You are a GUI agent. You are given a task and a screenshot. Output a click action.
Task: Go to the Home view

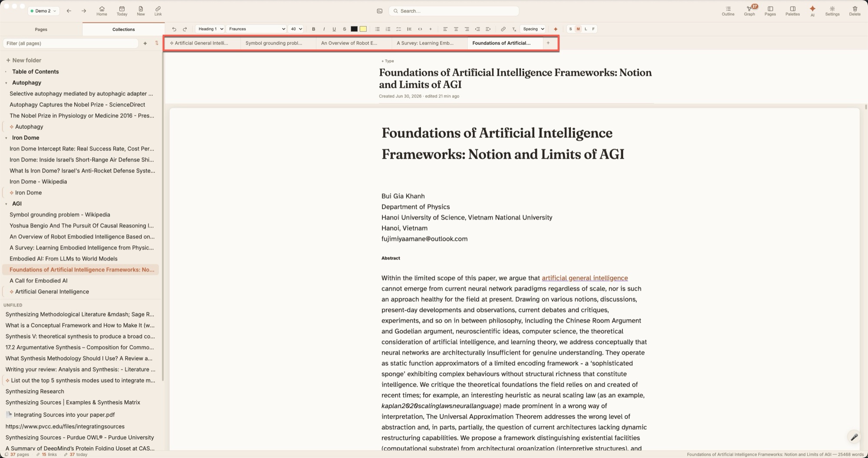click(102, 11)
